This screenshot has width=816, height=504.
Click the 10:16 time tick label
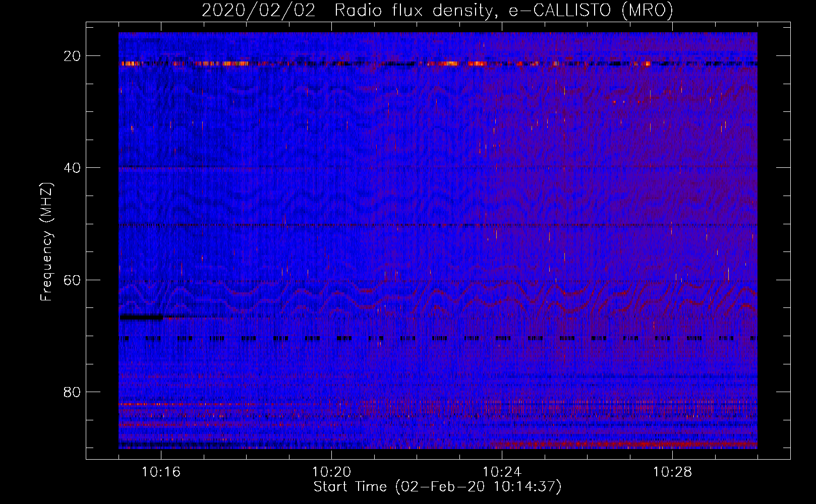(161, 472)
